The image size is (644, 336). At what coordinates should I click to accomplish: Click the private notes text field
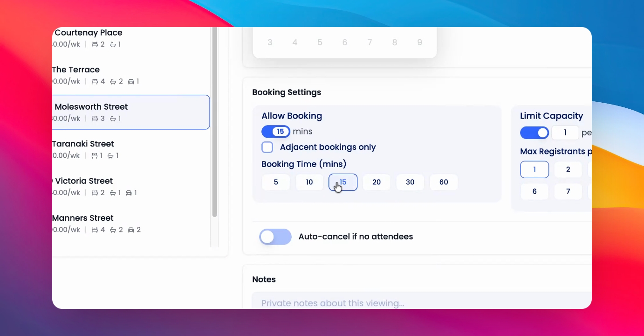click(422, 301)
